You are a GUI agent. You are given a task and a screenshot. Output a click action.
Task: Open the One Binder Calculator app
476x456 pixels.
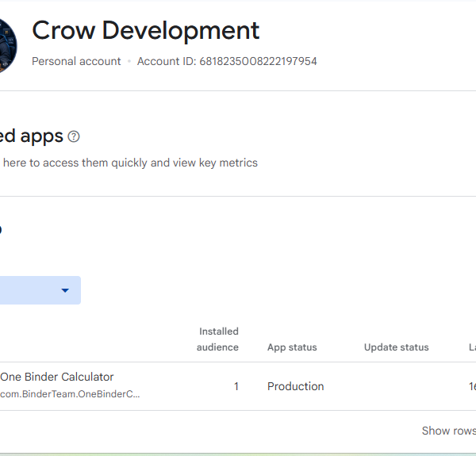(57, 377)
